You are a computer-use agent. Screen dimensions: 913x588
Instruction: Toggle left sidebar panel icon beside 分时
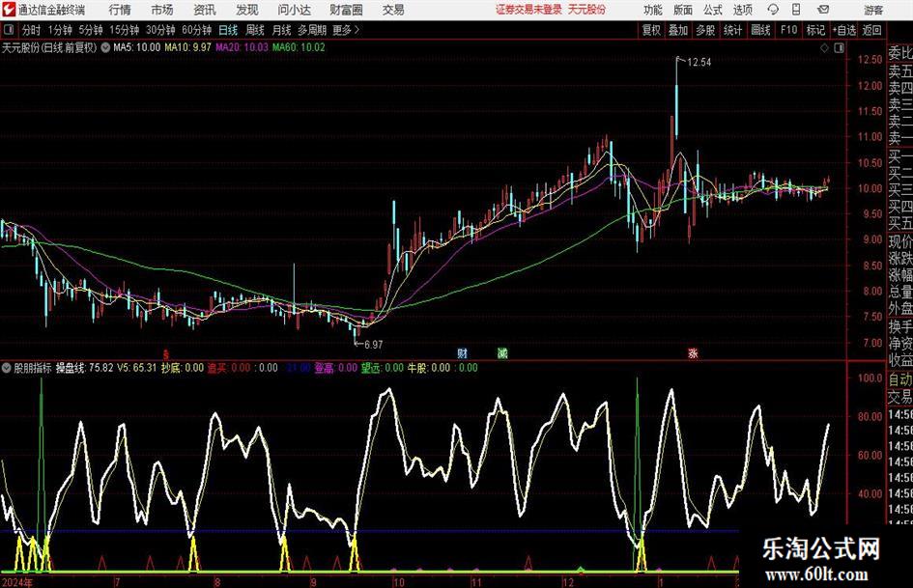8,29
